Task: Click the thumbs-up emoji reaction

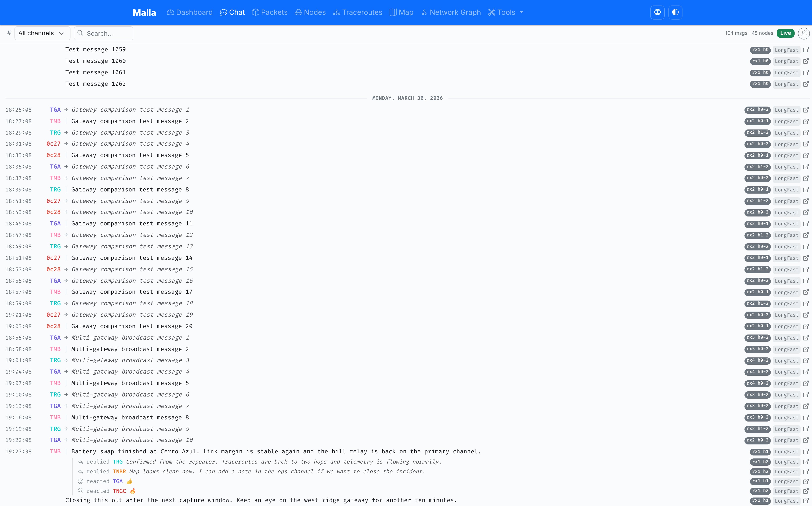Action: 130,481
